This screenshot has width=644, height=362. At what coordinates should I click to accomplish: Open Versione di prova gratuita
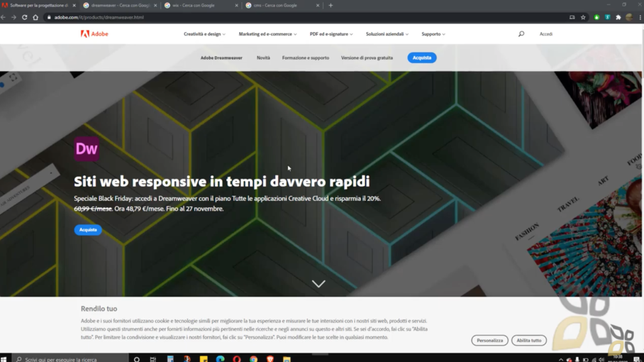[367, 58]
